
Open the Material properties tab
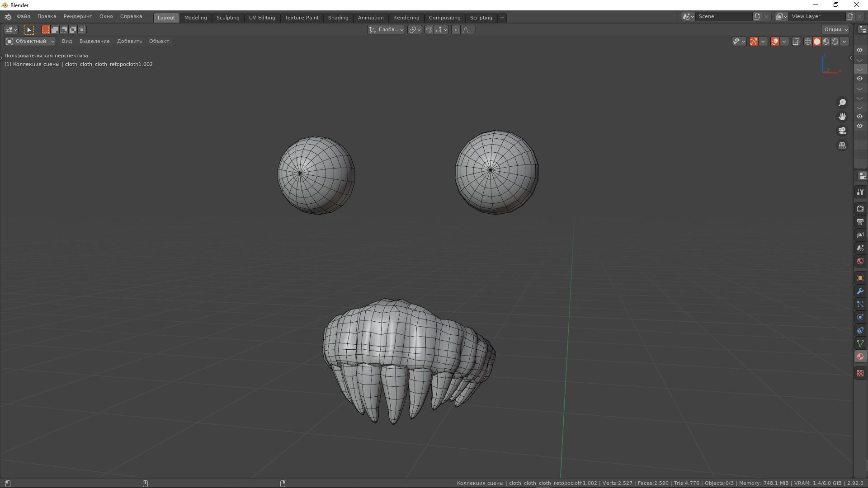tap(860, 357)
